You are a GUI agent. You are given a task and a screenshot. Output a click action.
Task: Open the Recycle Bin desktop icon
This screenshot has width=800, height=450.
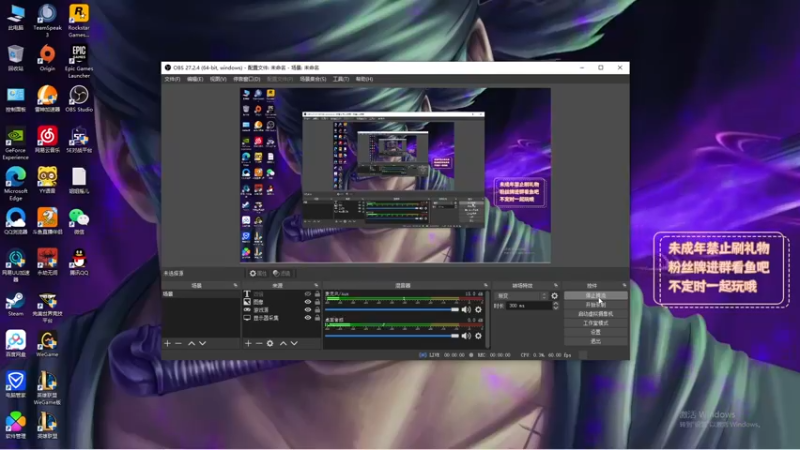(15, 58)
